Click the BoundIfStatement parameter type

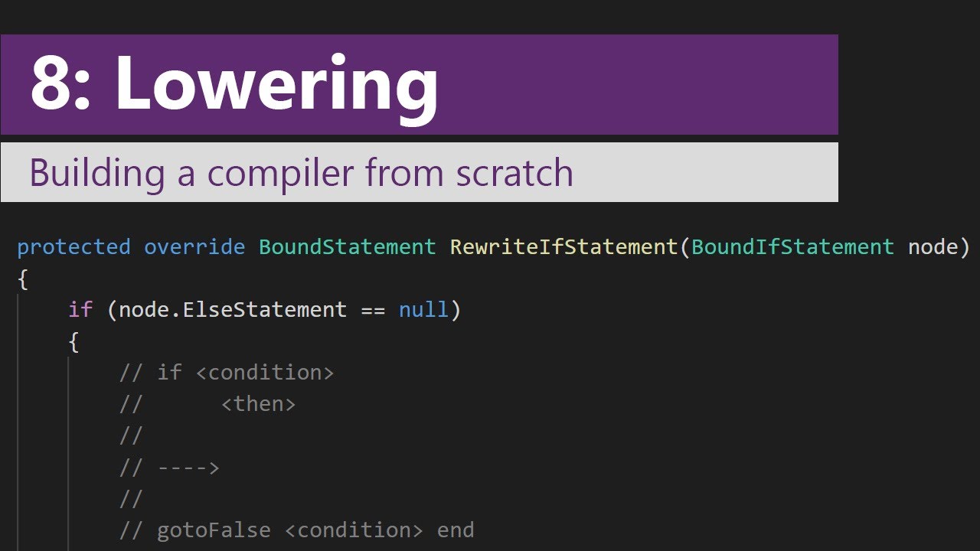click(792, 246)
